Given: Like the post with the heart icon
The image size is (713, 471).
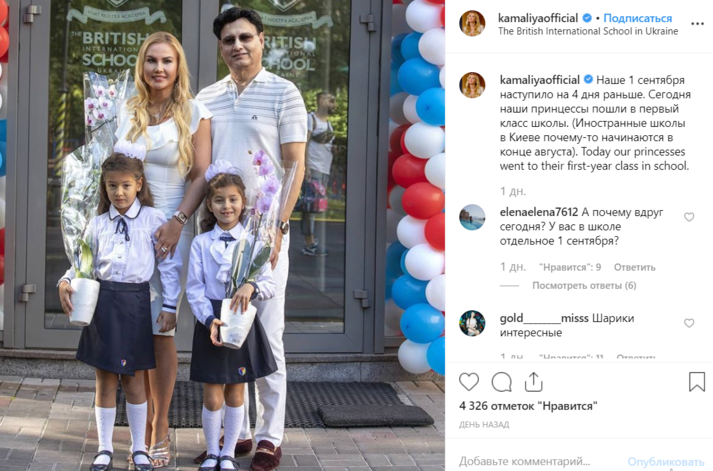Looking at the screenshot, I should pos(469,382).
